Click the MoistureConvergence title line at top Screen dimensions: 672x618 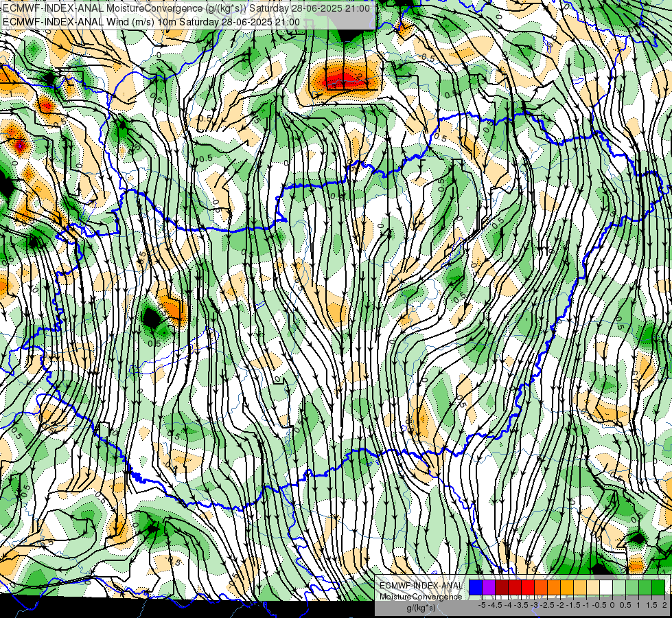pyautogui.click(x=186, y=8)
